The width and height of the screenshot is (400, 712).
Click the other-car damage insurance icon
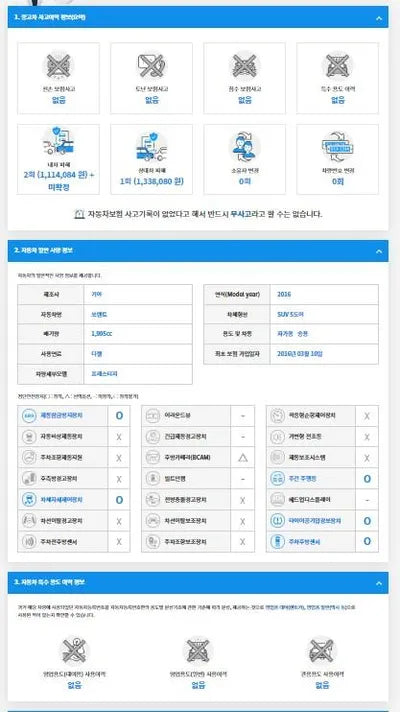[x=152, y=146]
